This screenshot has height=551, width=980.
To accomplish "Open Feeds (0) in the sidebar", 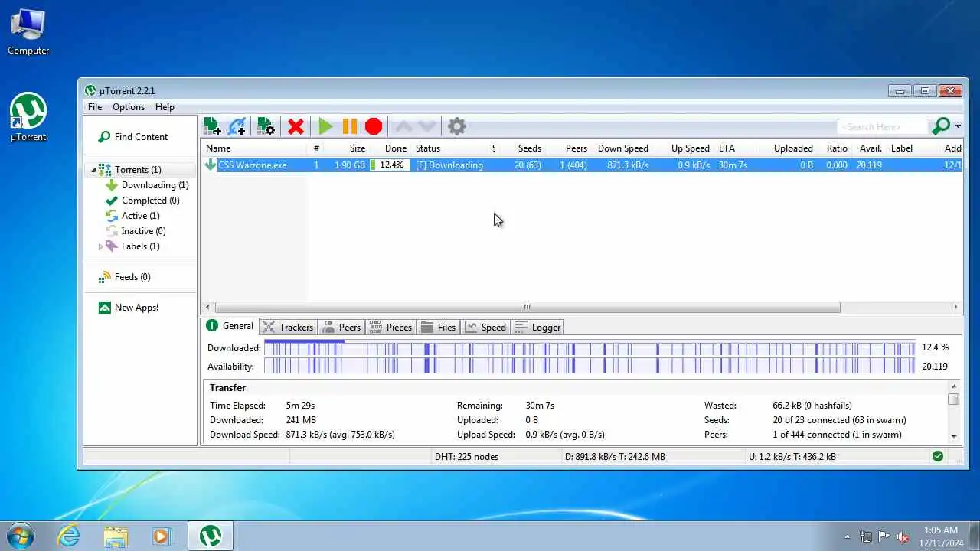I will (x=132, y=277).
